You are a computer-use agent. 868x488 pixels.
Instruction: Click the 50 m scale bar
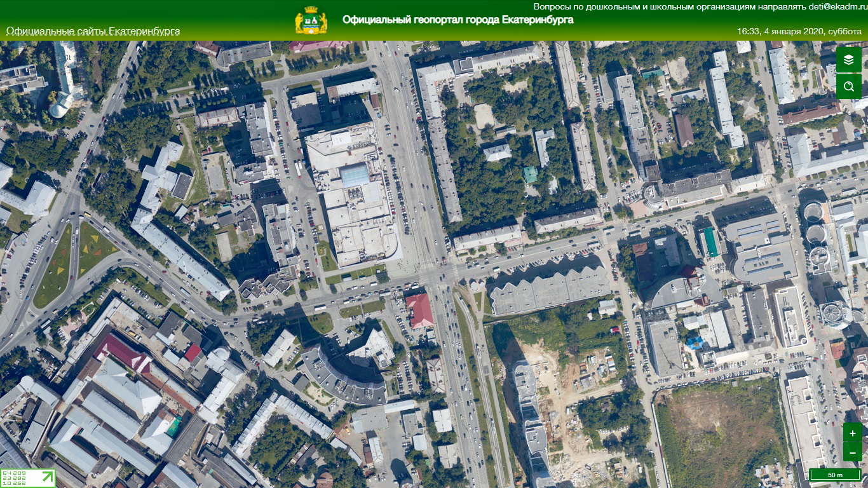[x=834, y=475]
